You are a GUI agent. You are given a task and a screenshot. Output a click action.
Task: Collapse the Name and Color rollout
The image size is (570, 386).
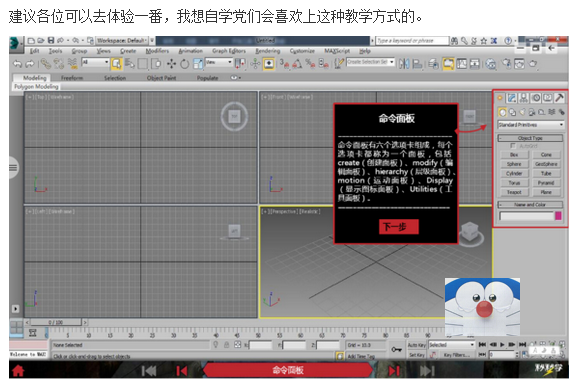[x=530, y=205]
